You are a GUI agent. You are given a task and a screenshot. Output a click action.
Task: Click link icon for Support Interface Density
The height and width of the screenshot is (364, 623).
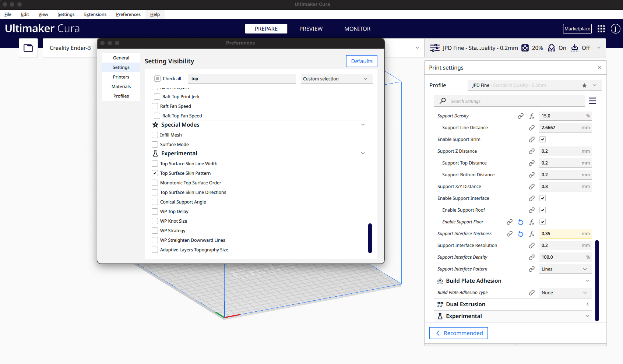532,257
